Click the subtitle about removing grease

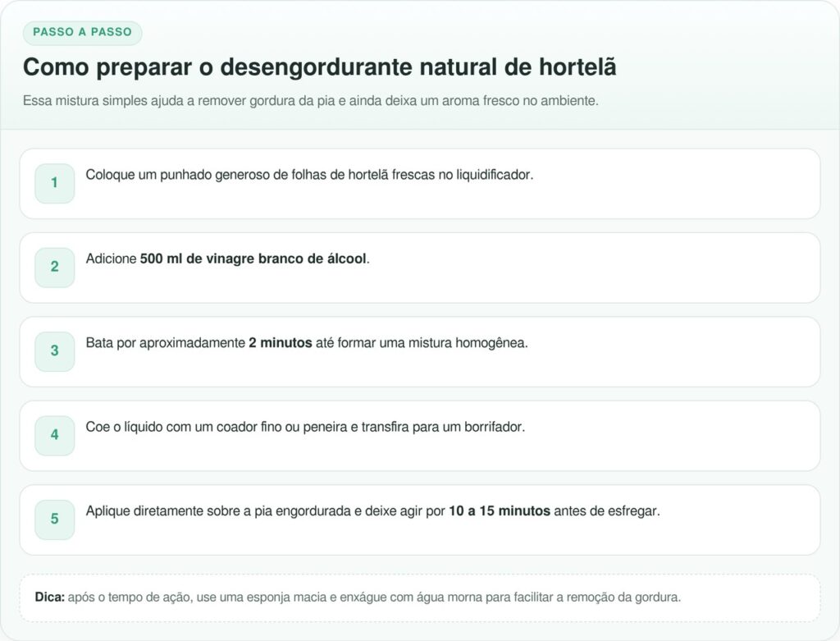[x=312, y=100]
